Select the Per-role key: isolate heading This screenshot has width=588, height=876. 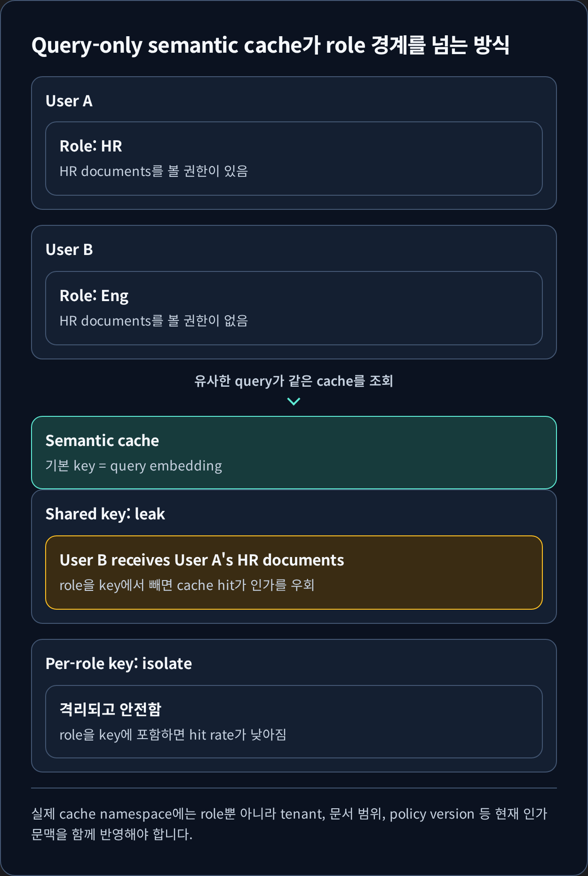[x=119, y=664]
